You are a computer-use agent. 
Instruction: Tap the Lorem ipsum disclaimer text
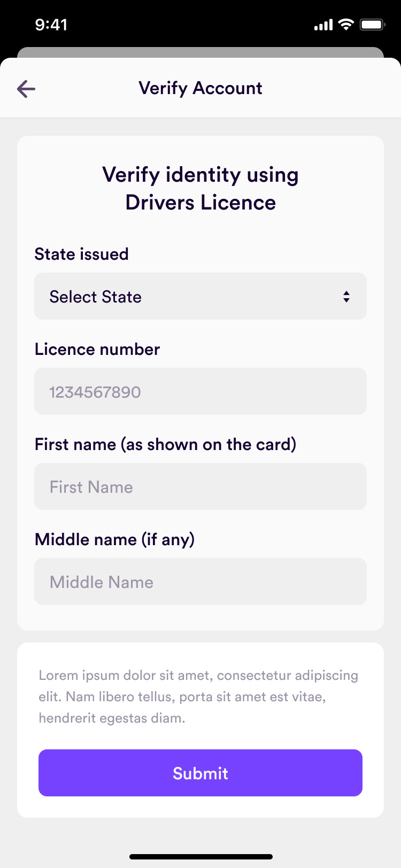point(198,696)
